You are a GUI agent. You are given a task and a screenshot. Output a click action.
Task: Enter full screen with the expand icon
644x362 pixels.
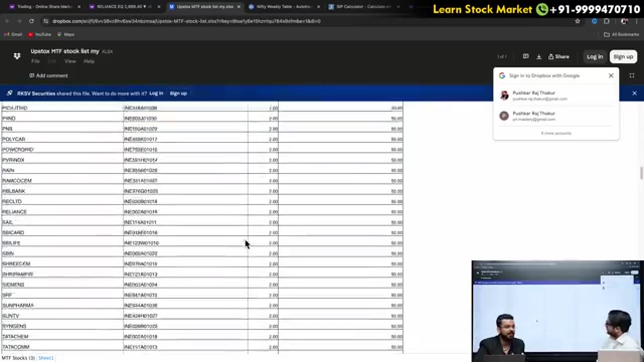(632, 75)
